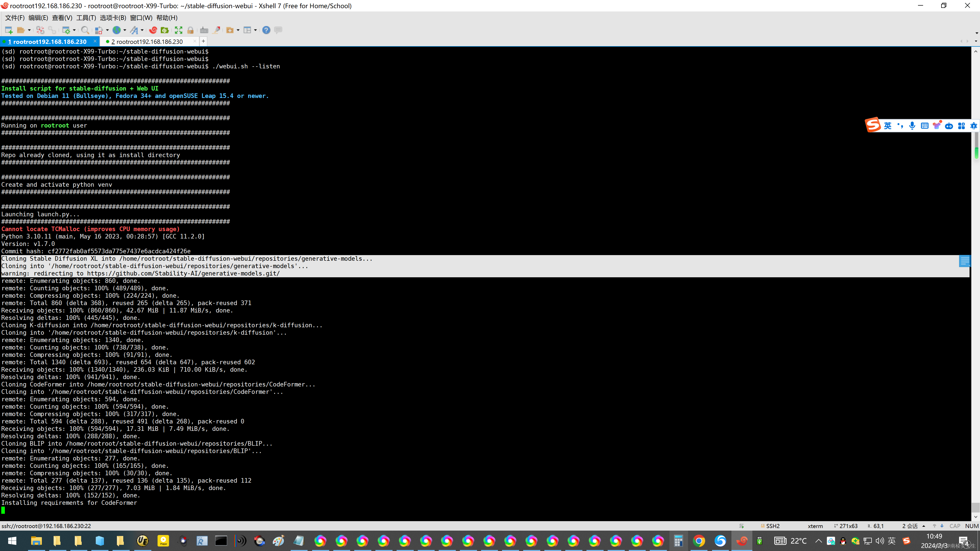Open Sogou soft keyboard icon
The image size is (980, 551).
tap(924, 126)
